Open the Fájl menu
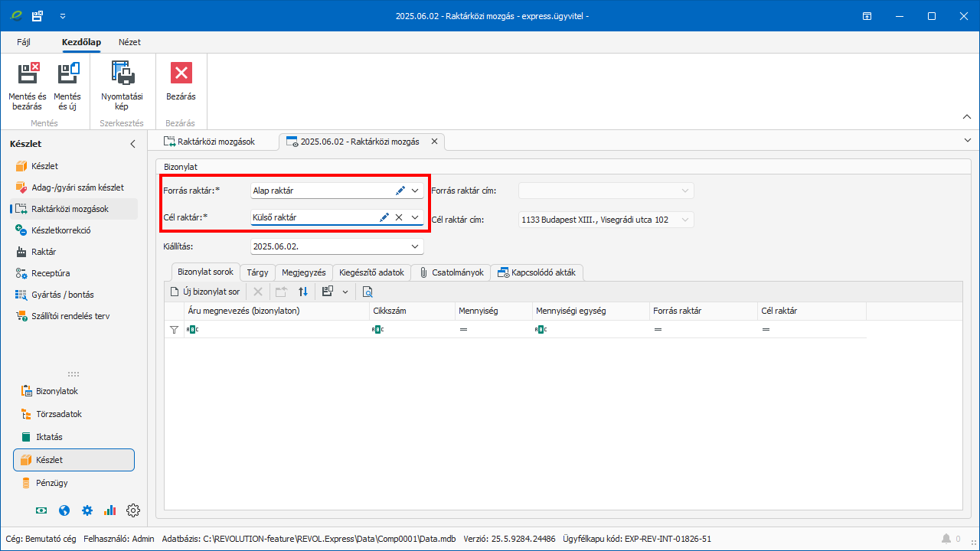Image resolution: width=980 pixels, height=551 pixels. [24, 42]
